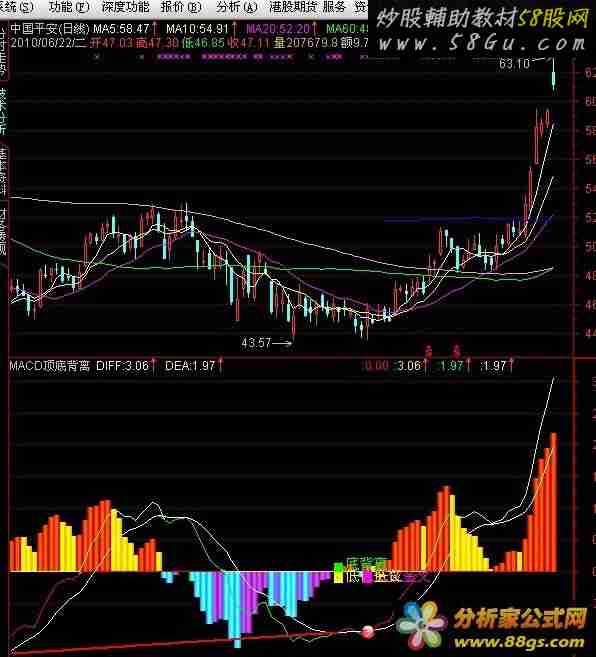596x657 pixels.
Task: Open the 深度功能 menu
Action: click(x=125, y=7)
